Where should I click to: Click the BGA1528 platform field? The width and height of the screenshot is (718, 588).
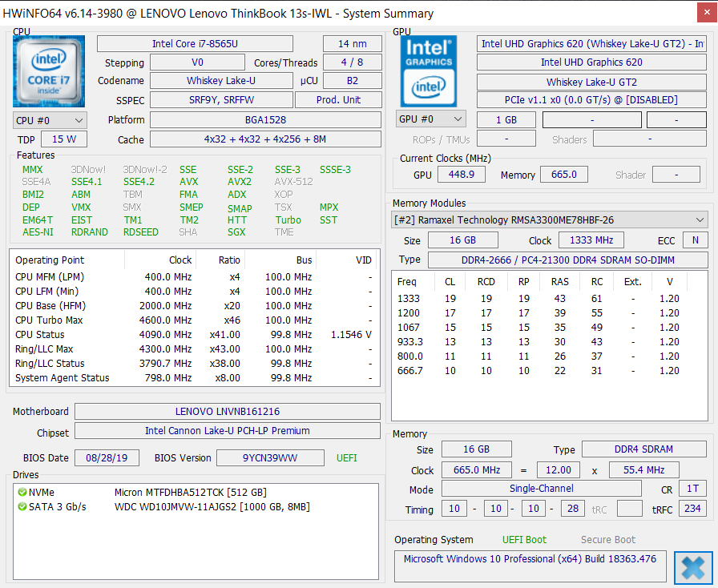(x=265, y=120)
